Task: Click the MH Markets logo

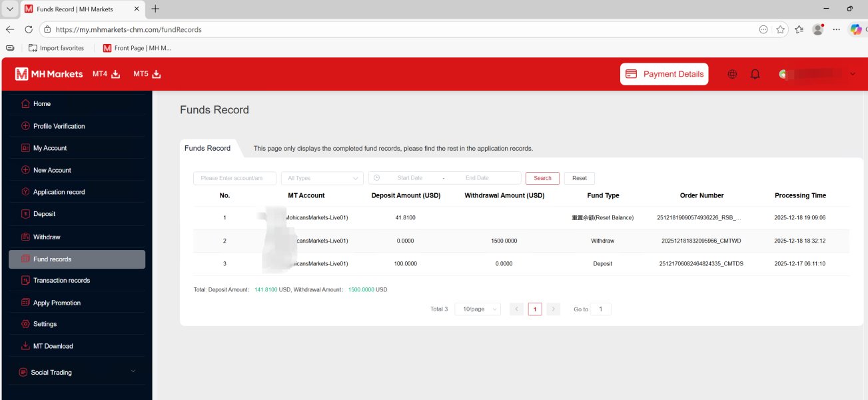Action: click(x=49, y=74)
